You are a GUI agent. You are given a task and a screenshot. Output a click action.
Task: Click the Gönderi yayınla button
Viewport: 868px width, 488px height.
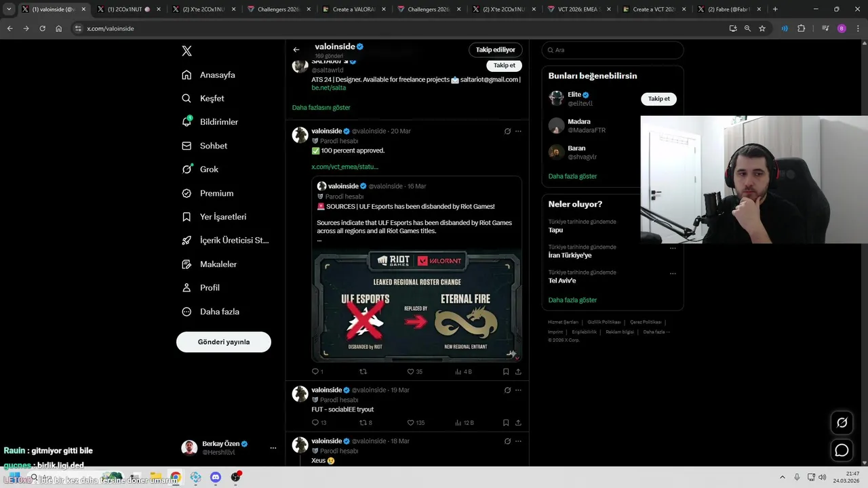click(x=224, y=342)
